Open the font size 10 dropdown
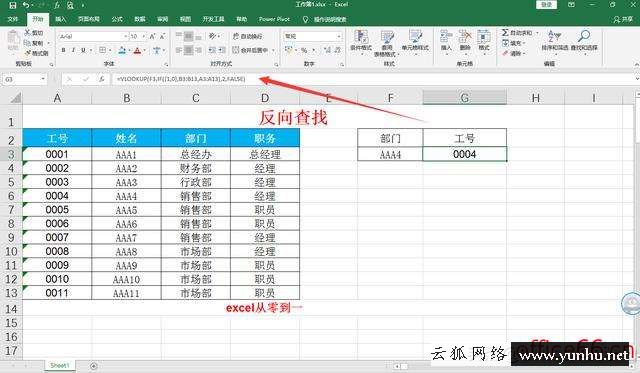This screenshot has width=640, height=373. [x=144, y=36]
